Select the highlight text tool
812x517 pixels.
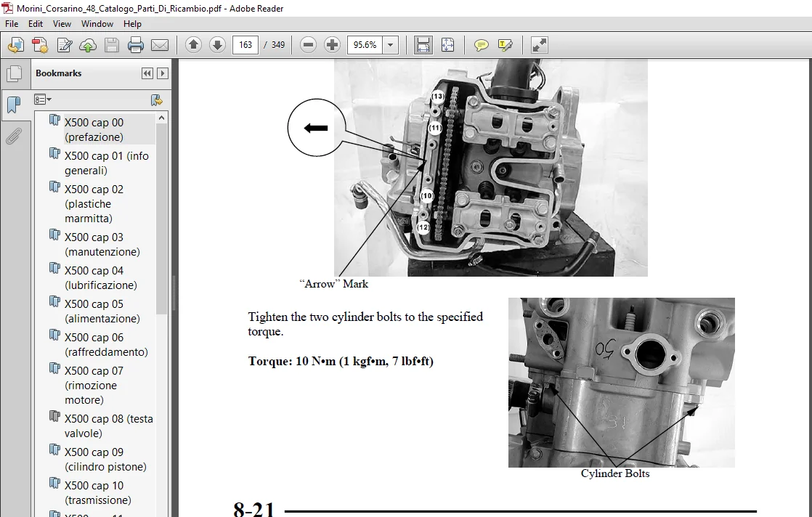click(505, 45)
